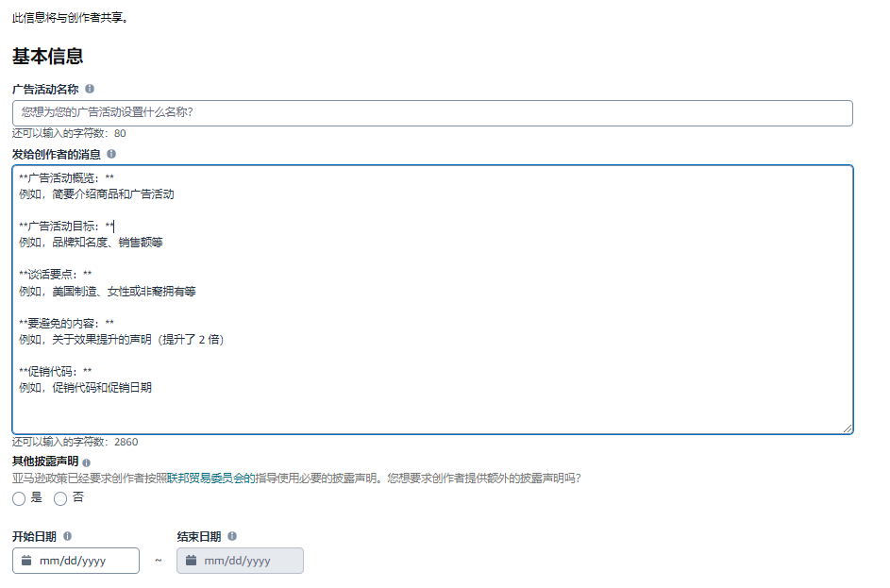Place cursor on the **要避免的内容** line

[x=66, y=323]
